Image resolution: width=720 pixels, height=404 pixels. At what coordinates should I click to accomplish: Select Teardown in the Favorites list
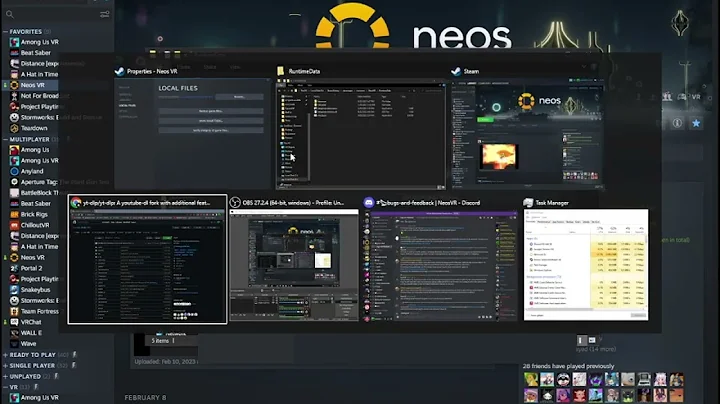click(x=34, y=128)
